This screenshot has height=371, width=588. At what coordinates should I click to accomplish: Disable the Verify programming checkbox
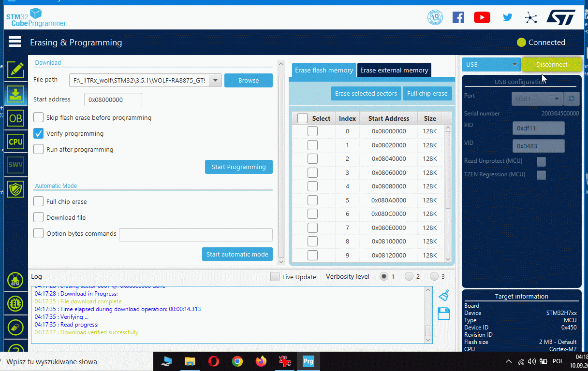(39, 133)
